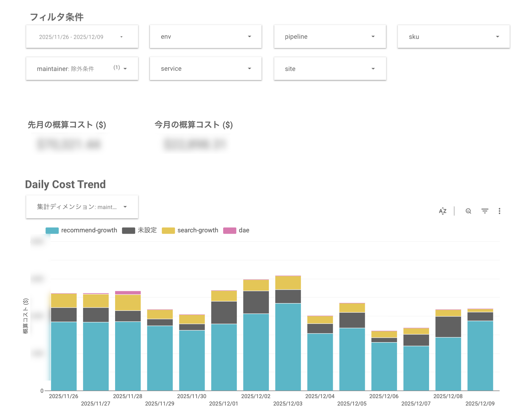The width and height of the screenshot is (532, 418).
Task: Open the three-dot chart options menu
Action: pyautogui.click(x=499, y=211)
